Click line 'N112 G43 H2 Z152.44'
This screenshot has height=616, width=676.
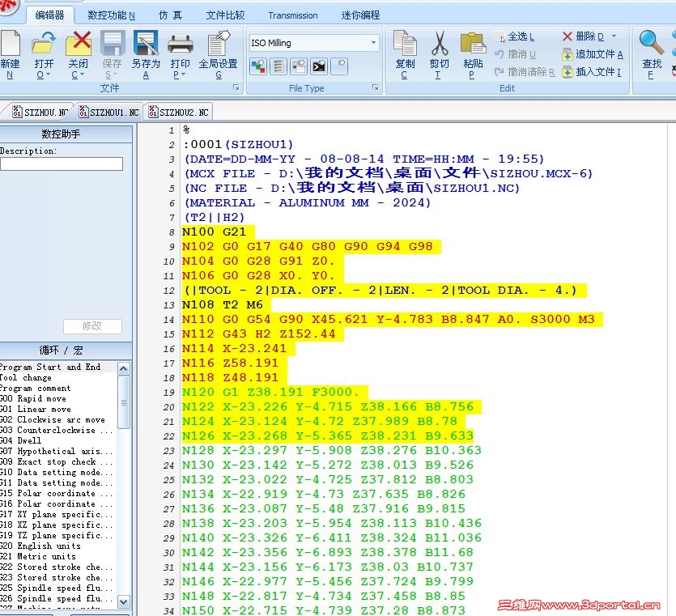point(258,334)
